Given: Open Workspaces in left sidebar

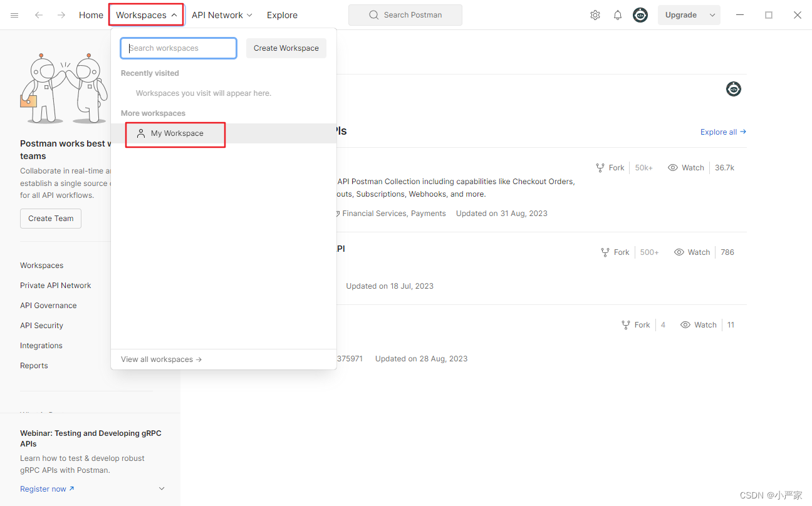Looking at the screenshot, I should [x=41, y=266].
